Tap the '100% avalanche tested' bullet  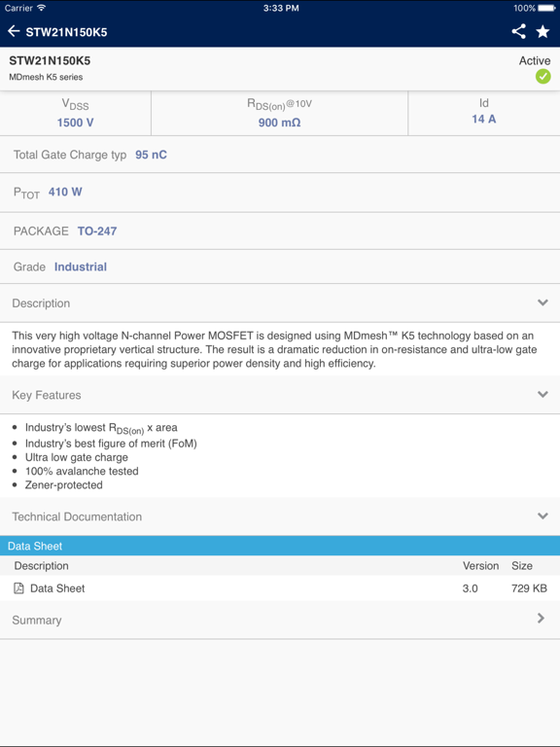coord(82,471)
